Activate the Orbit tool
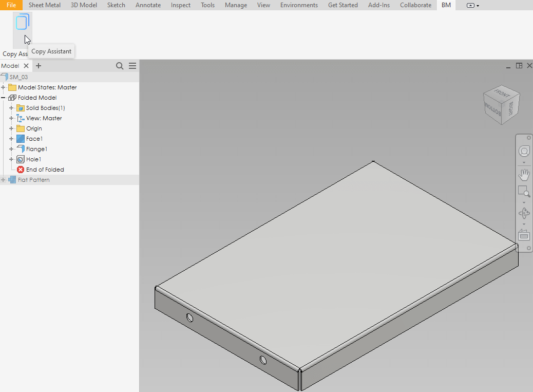The image size is (533, 392). pyautogui.click(x=524, y=214)
